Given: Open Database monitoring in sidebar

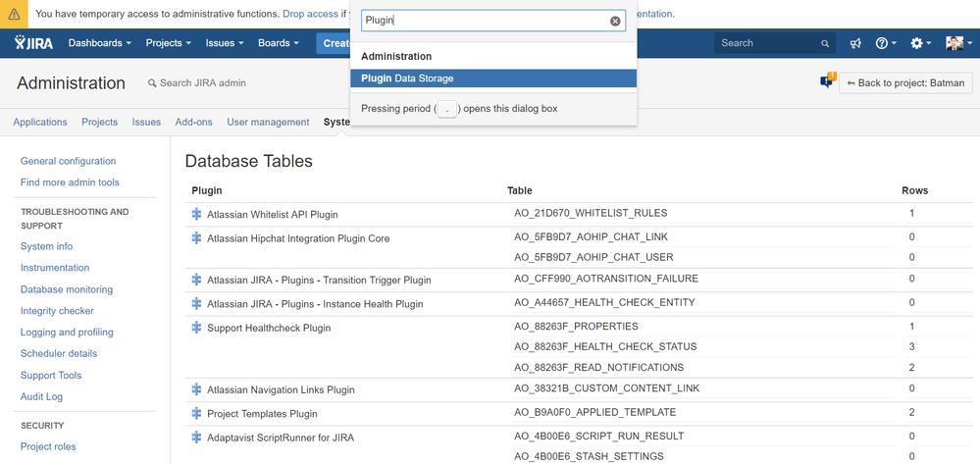Looking at the screenshot, I should (x=67, y=289).
